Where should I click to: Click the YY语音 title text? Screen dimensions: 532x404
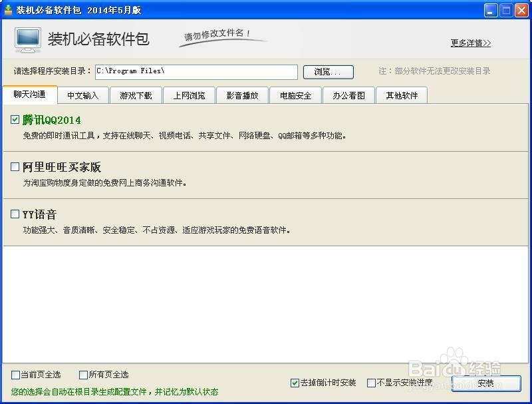point(39,214)
